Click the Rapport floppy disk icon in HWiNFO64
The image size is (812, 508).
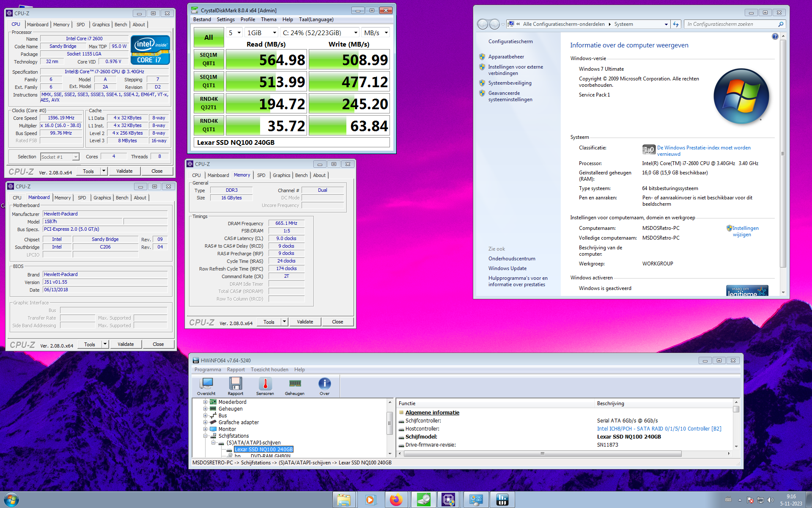point(236,386)
